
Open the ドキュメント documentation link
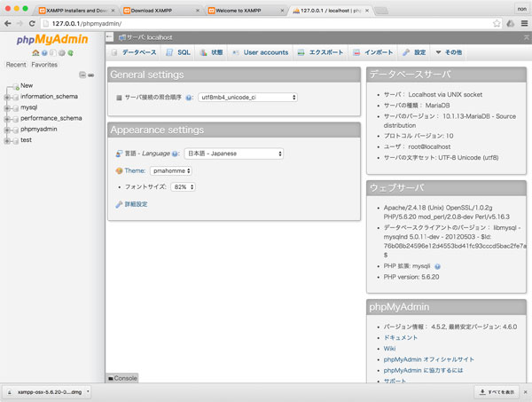401,338
